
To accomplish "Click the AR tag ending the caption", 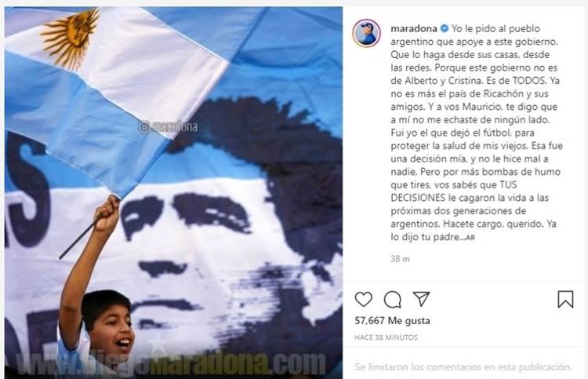I will coord(470,238).
